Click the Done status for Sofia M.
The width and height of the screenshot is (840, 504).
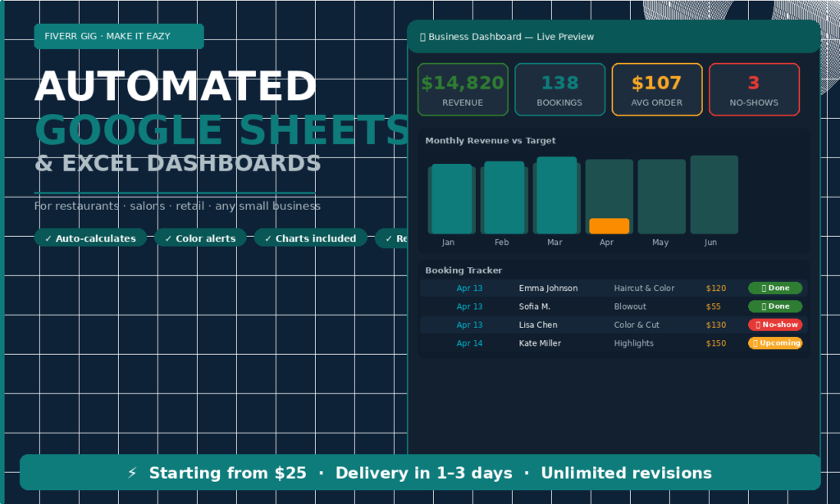pos(775,306)
